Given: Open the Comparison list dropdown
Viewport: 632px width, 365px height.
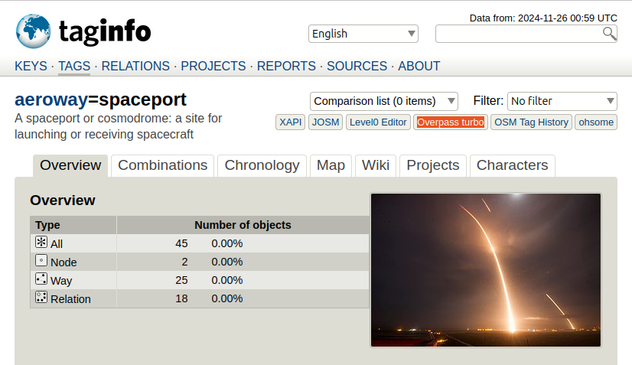Looking at the screenshot, I should [384, 101].
